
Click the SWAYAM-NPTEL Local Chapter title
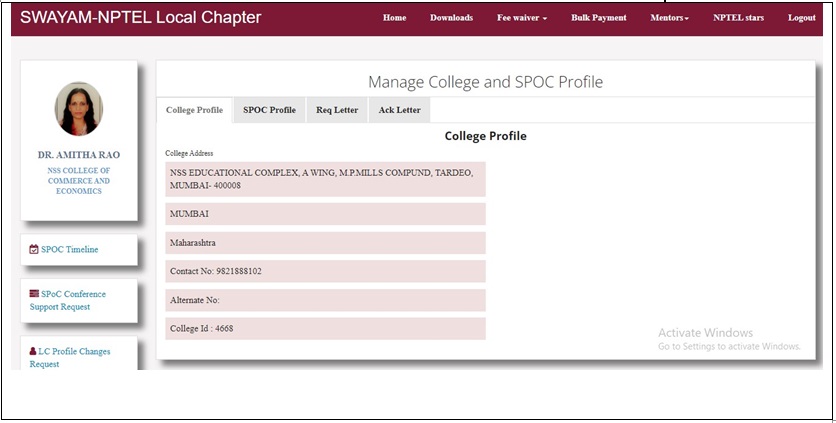141,17
